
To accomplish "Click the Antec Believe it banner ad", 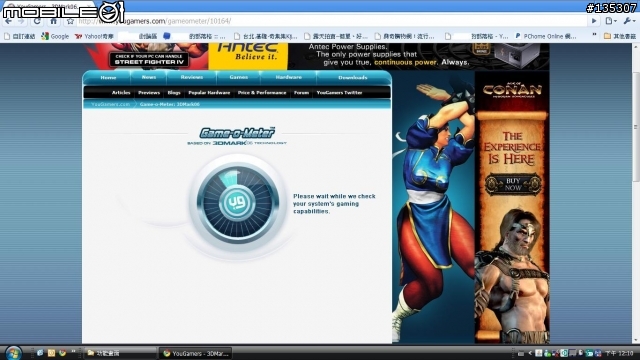I will pyautogui.click(x=248, y=56).
